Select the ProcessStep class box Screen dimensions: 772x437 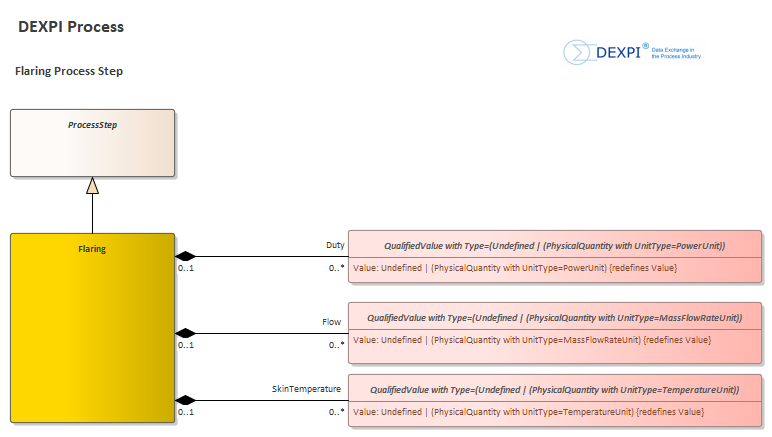coord(92,143)
